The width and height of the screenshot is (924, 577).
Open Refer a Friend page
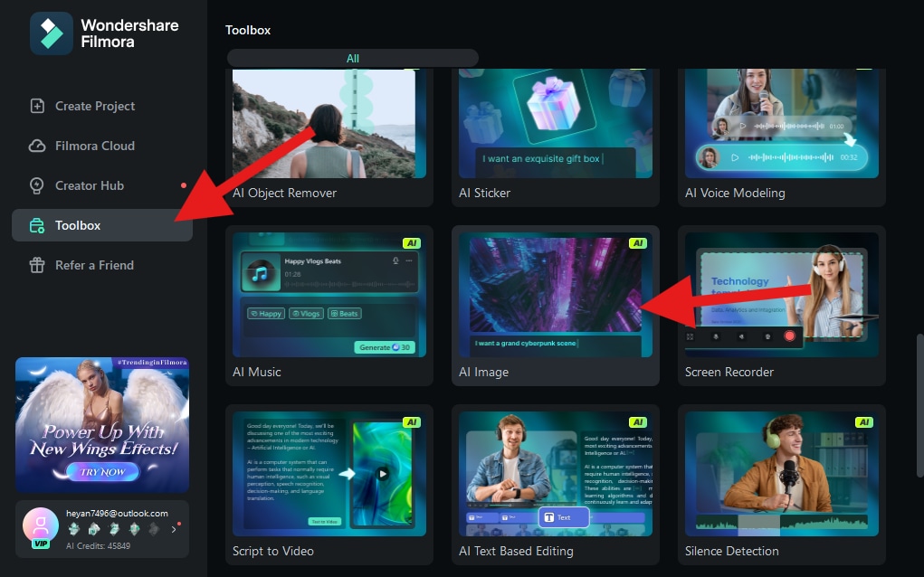point(102,265)
